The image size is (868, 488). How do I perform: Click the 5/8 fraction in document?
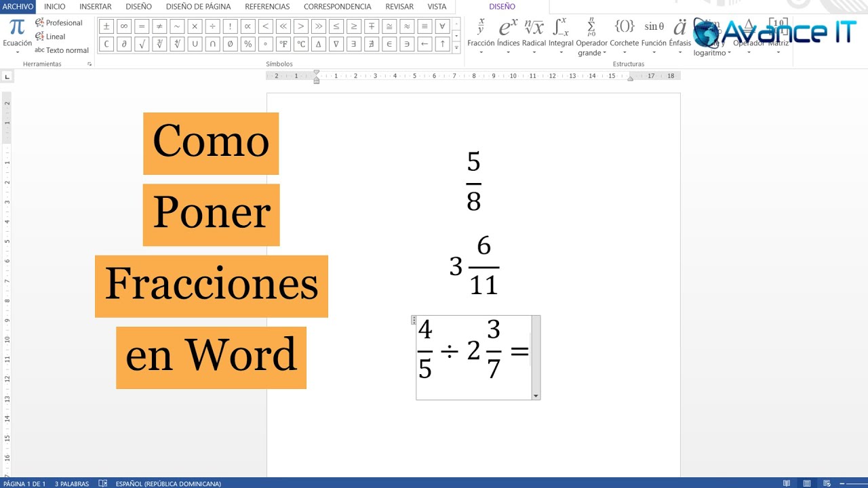[x=473, y=181]
